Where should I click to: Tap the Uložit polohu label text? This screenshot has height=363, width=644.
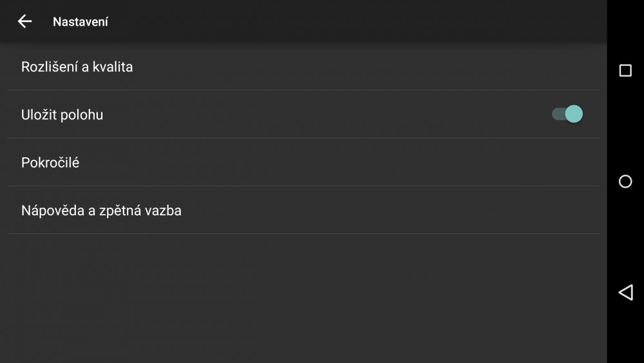[x=62, y=115]
